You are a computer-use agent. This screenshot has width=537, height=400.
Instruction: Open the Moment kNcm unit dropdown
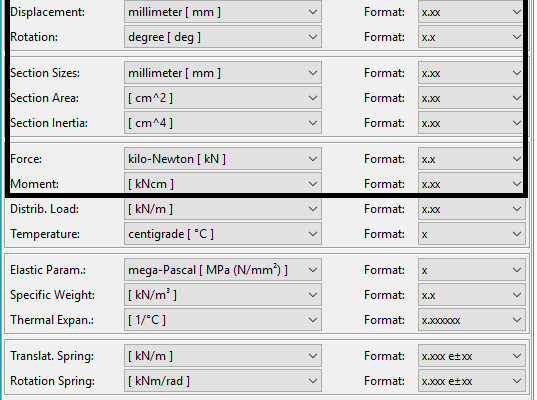[x=223, y=184]
